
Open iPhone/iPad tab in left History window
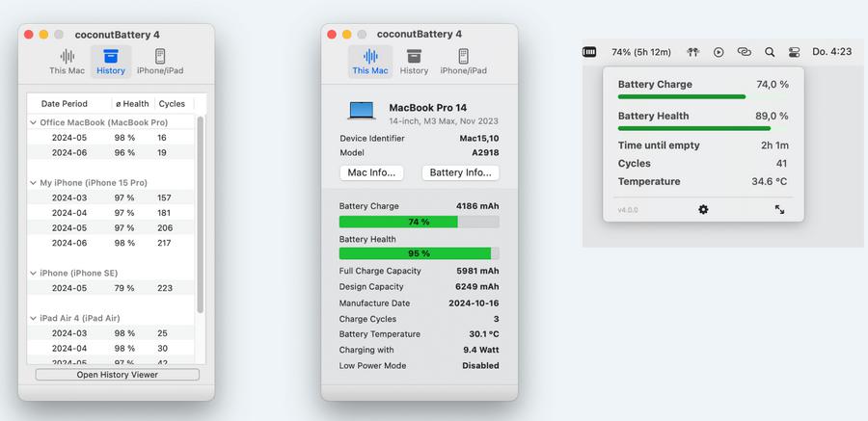160,62
